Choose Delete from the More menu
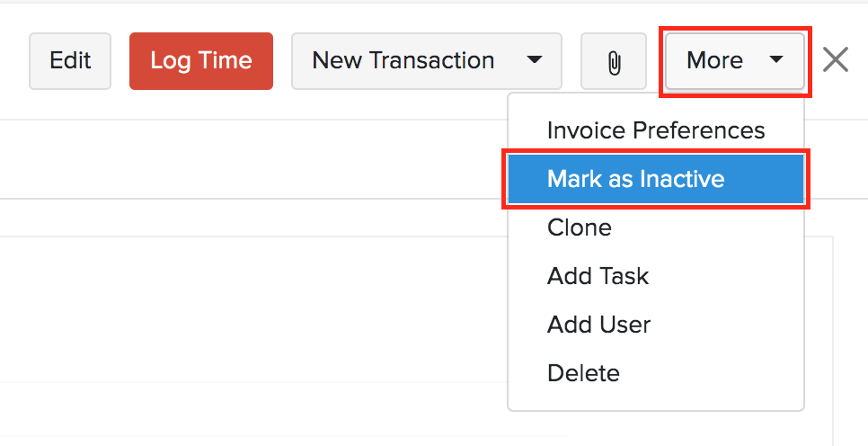 (583, 372)
